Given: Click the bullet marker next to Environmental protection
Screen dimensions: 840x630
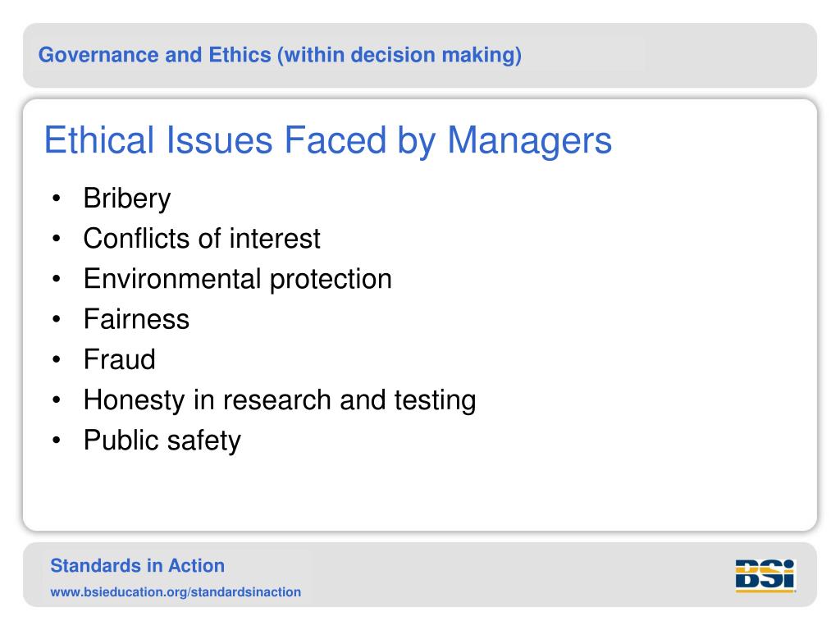Looking at the screenshot, I should point(57,279).
